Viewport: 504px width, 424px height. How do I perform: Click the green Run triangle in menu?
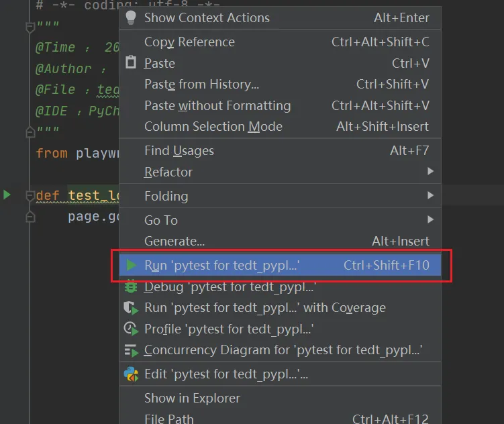[131, 265]
